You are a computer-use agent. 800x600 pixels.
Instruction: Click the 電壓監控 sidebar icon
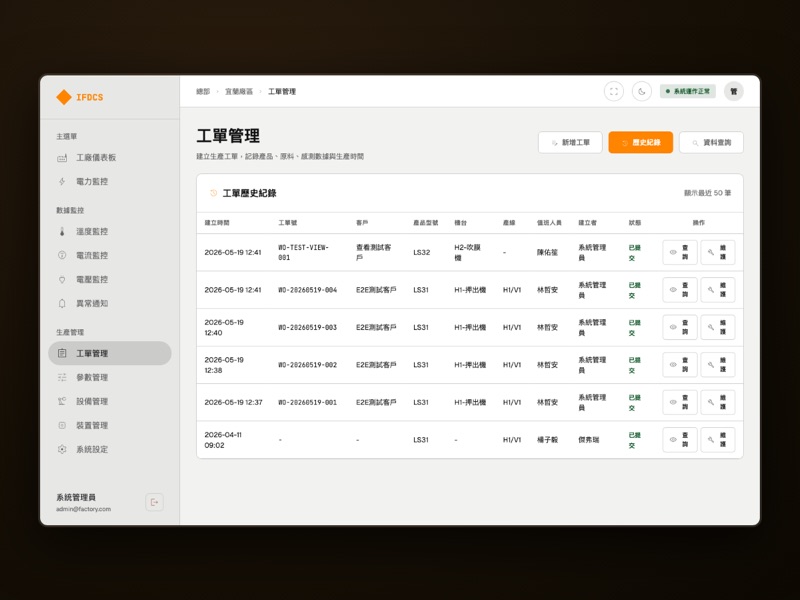(62, 280)
